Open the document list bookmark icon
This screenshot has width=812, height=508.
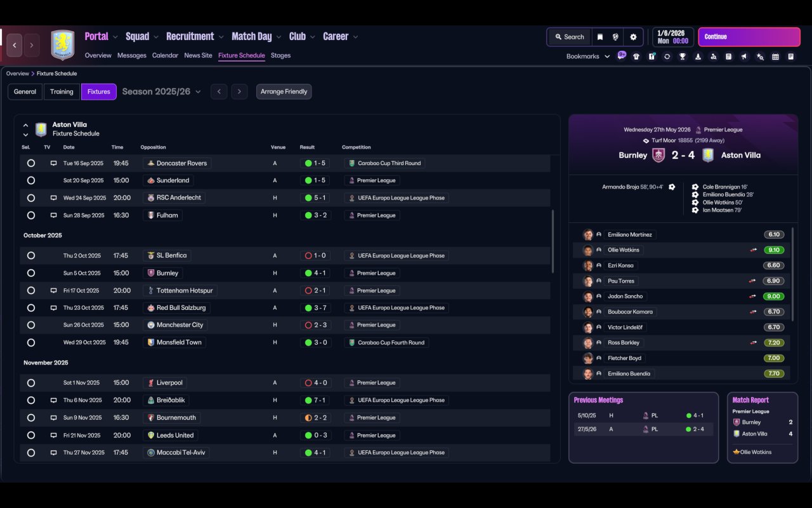click(728, 57)
